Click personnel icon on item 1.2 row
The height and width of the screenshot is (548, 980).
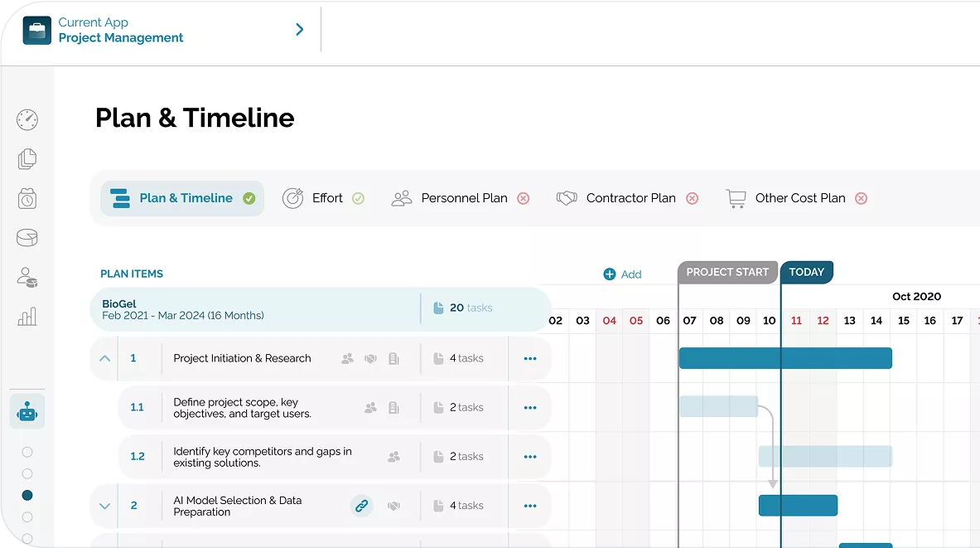[x=393, y=457]
